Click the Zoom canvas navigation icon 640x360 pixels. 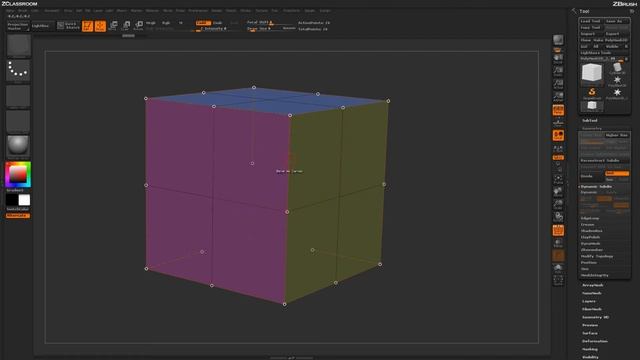click(x=558, y=71)
